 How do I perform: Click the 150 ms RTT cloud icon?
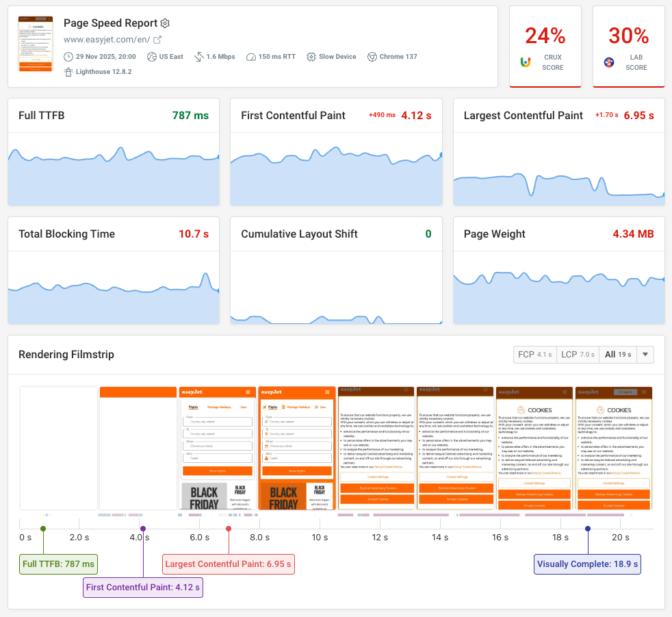click(x=251, y=57)
